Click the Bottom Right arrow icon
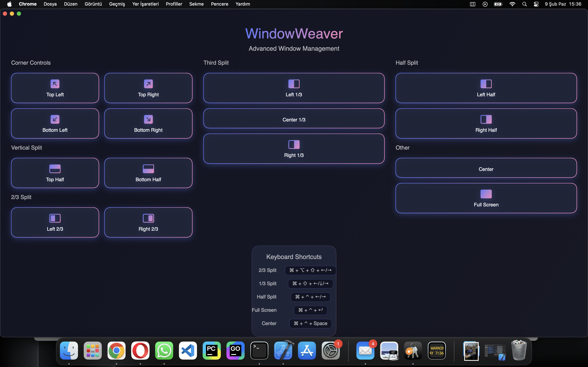The image size is (588, 367). (x=148, y=119)
